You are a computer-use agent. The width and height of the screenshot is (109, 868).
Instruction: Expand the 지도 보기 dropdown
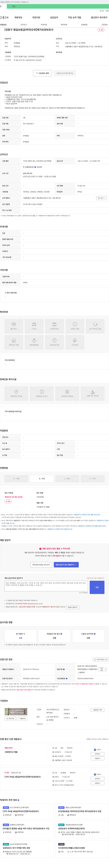pos(101,198)
